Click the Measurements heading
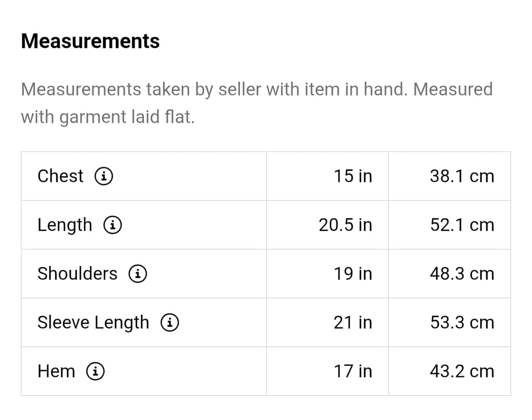 (x=90, y=41)
